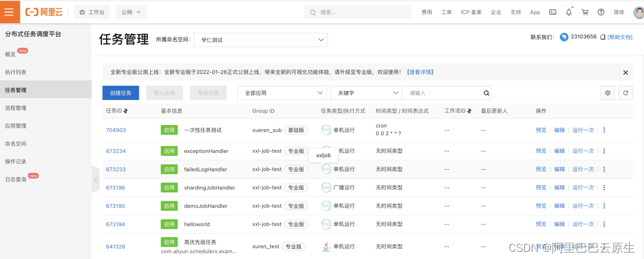
Task: Open the Cloud Shell terminal icon
Action: tap(553, 12)
